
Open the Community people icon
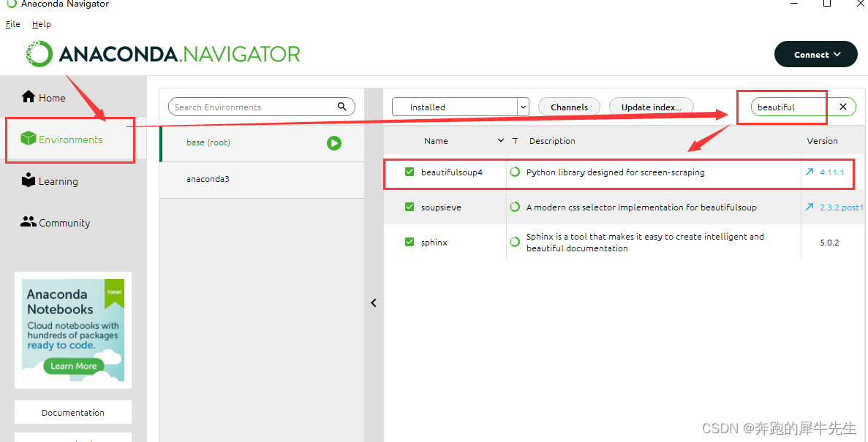point(29,222)
